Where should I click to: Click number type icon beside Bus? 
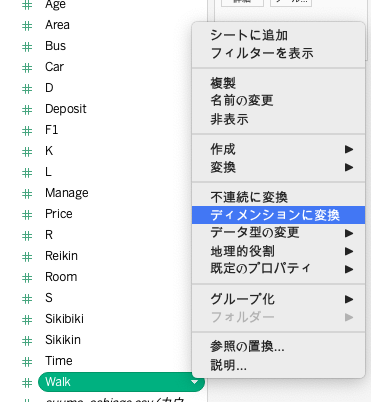click(27, 47)
